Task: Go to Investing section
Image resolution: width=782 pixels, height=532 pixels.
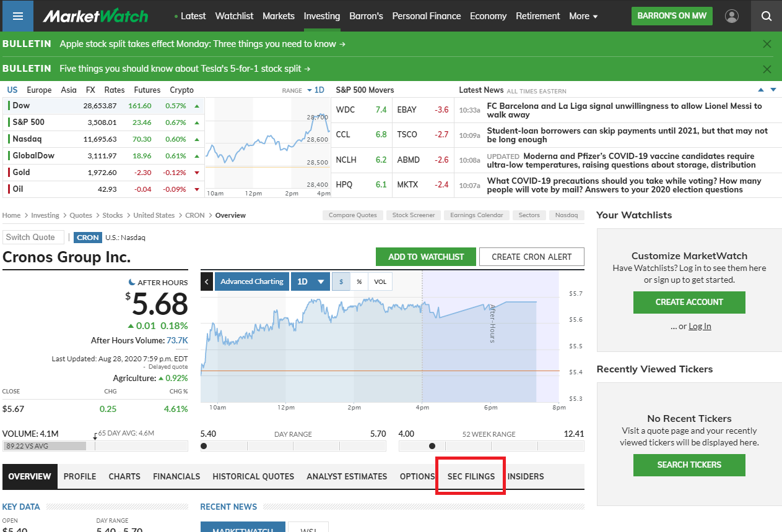Action: pos(322,16)
